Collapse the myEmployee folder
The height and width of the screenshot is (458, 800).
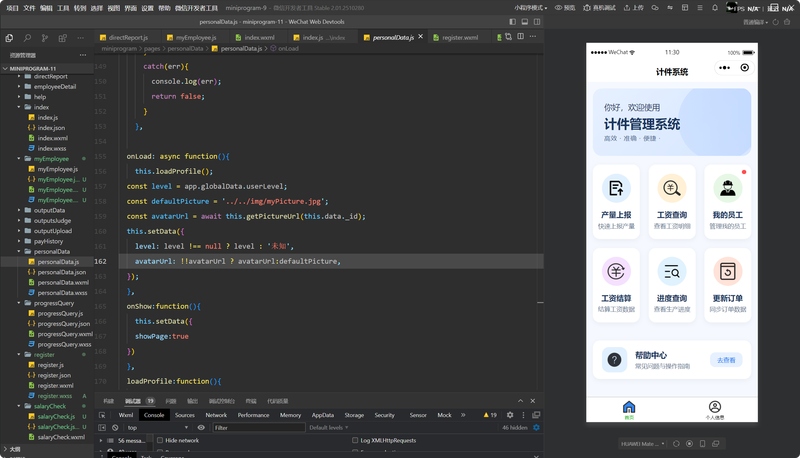point(19,159)
